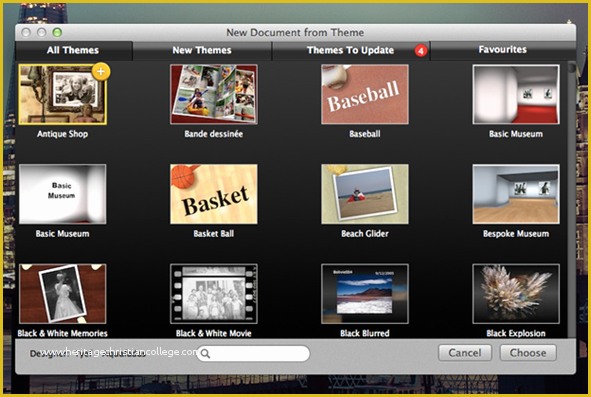Image resolution: width=591 pixels, height=397 pixels.
Task: Pick the Basket Ball theme
Action: [x=214, y=194]
